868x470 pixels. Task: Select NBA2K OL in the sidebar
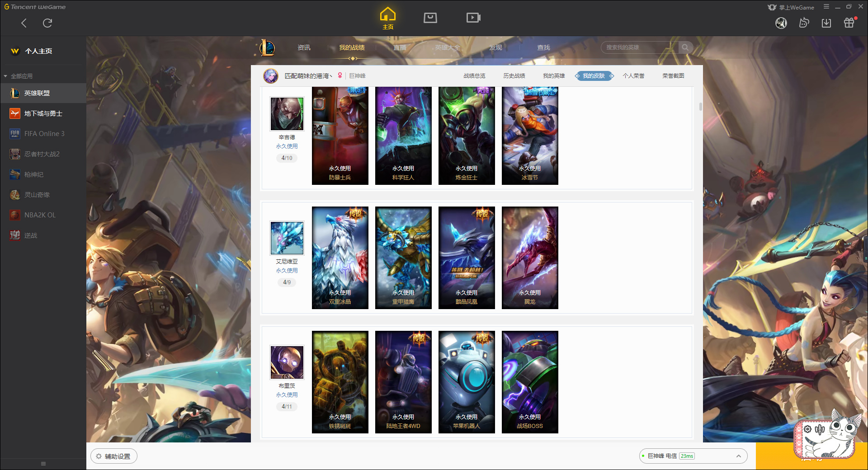click(43, 215)
